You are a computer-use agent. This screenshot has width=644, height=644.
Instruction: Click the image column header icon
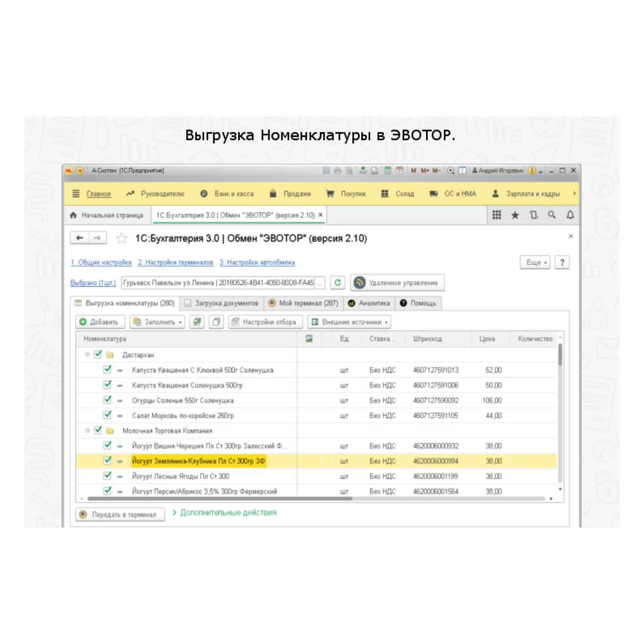pyautogui.click(x=309, y=338)
